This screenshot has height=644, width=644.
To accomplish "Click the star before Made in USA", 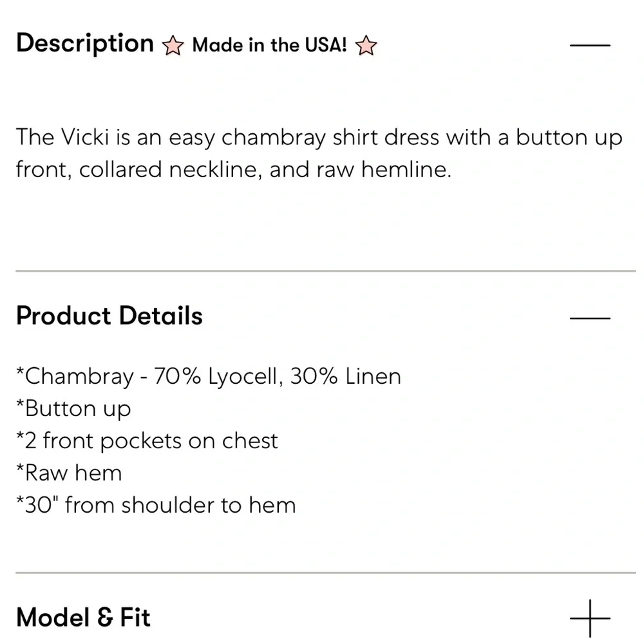I will (x=172, y=46).
